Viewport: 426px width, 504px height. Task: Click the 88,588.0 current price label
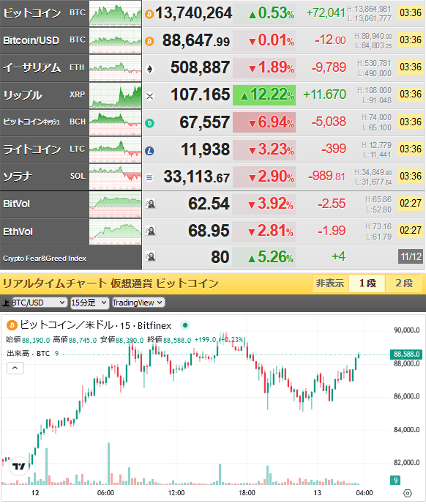406,354
